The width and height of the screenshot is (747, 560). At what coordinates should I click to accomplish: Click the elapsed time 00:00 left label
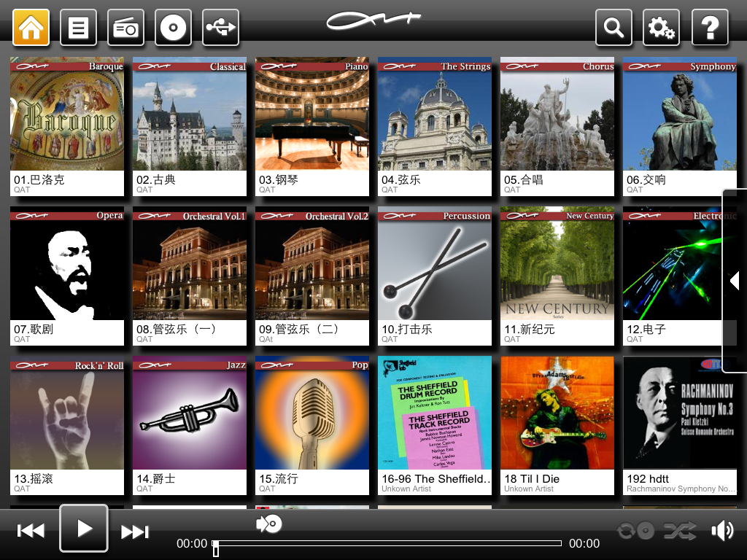click(x=192, y=543)
